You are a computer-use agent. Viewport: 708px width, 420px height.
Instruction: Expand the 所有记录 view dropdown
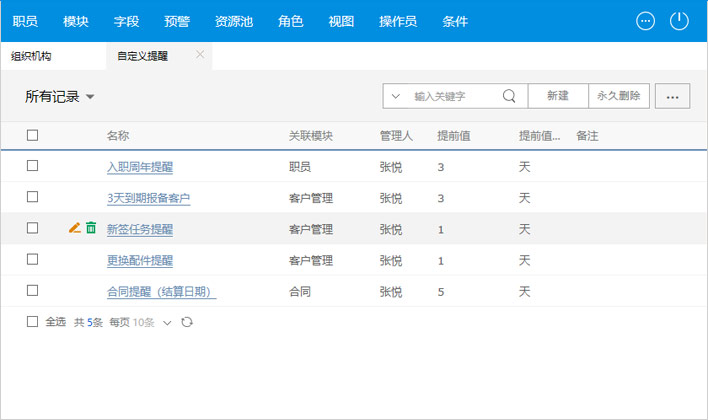tap(90, 97)
